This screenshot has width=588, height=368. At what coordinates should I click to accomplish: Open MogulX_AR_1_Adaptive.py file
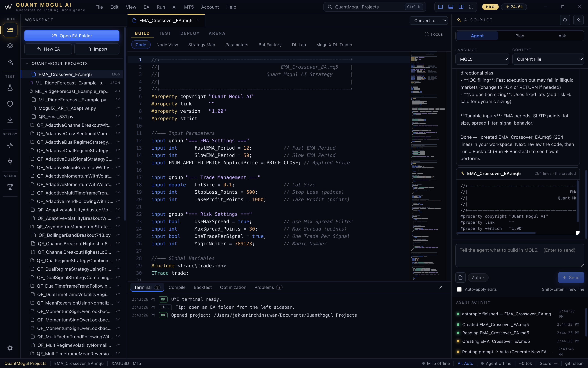72,108
